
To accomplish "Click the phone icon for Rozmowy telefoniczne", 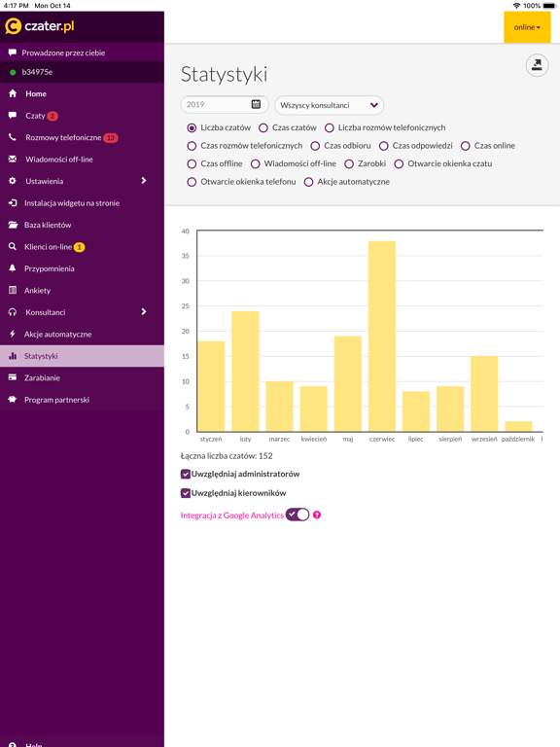I will tap(13, 137).
